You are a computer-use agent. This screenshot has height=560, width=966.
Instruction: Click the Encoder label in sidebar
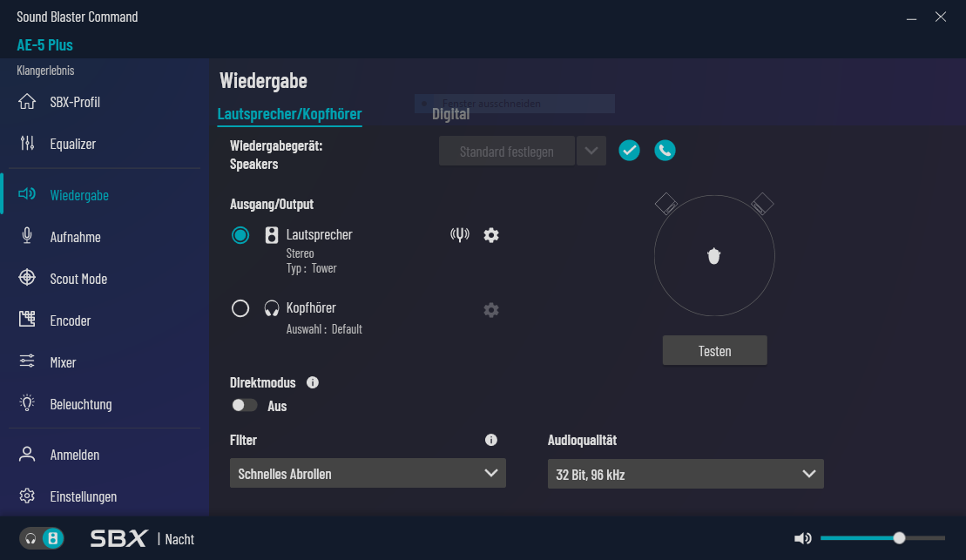71,320
